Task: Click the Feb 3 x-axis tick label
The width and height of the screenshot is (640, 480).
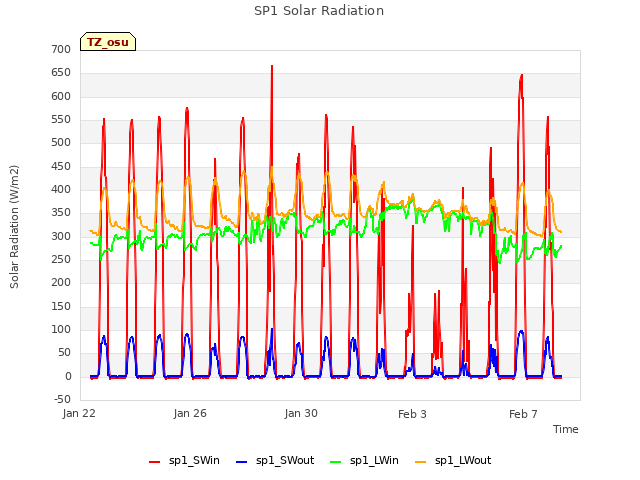Action: tap(412, 414)
